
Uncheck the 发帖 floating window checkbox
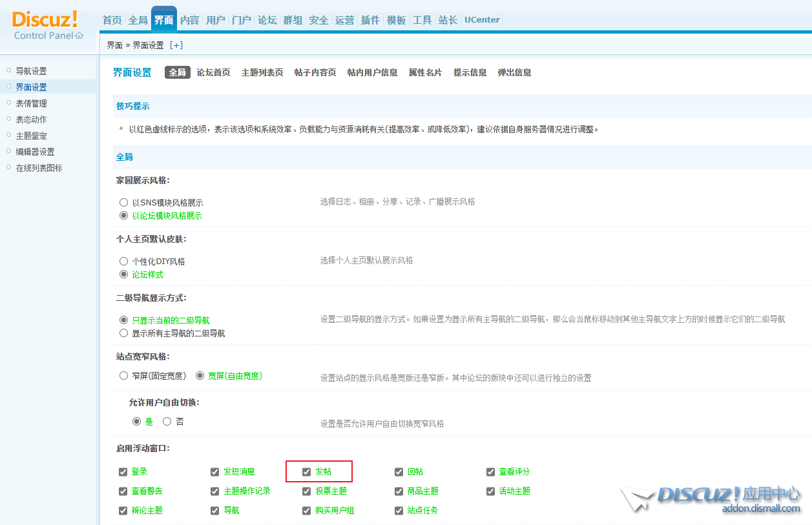click(307, 472)
